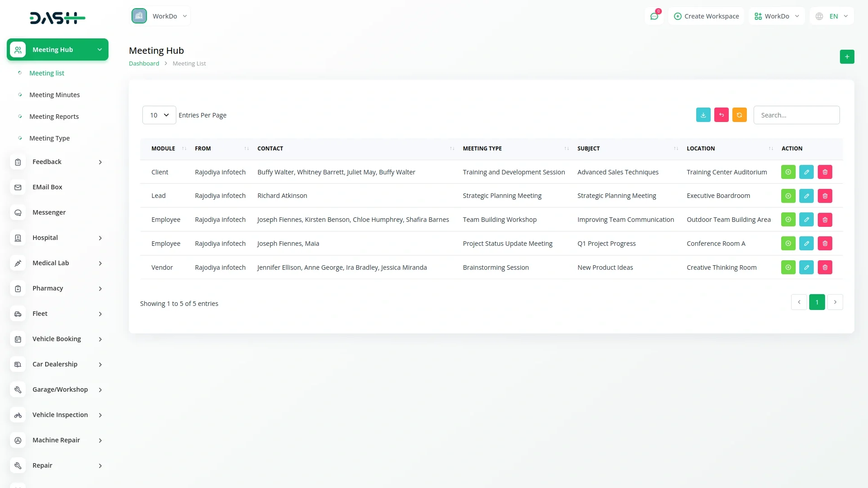Edit the Richard Atkinson lead meeting

(x=806, y=196)
